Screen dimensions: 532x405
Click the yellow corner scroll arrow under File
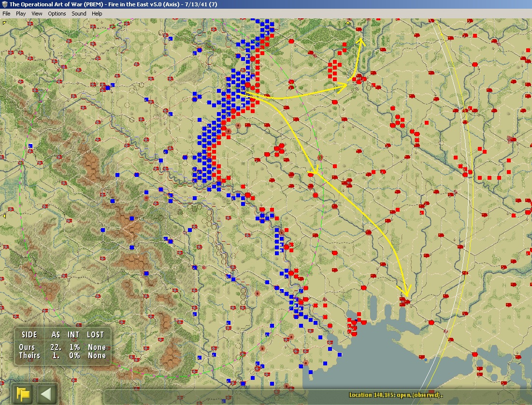pyautogui.click(x=4, y=23)
